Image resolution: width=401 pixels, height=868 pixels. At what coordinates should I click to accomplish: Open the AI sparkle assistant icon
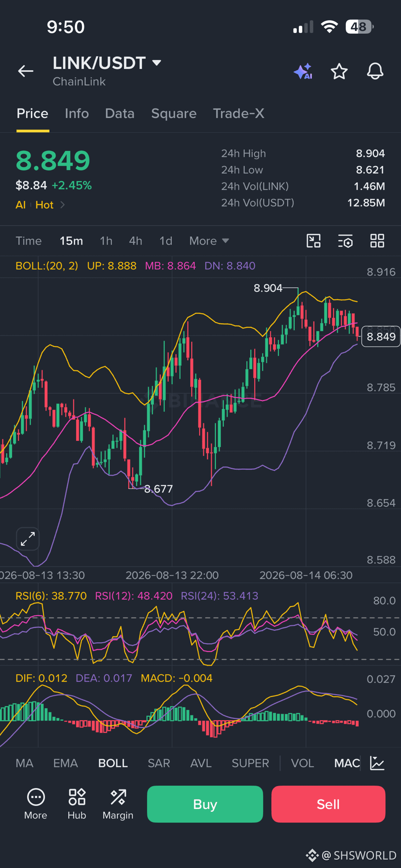point(303,71)
